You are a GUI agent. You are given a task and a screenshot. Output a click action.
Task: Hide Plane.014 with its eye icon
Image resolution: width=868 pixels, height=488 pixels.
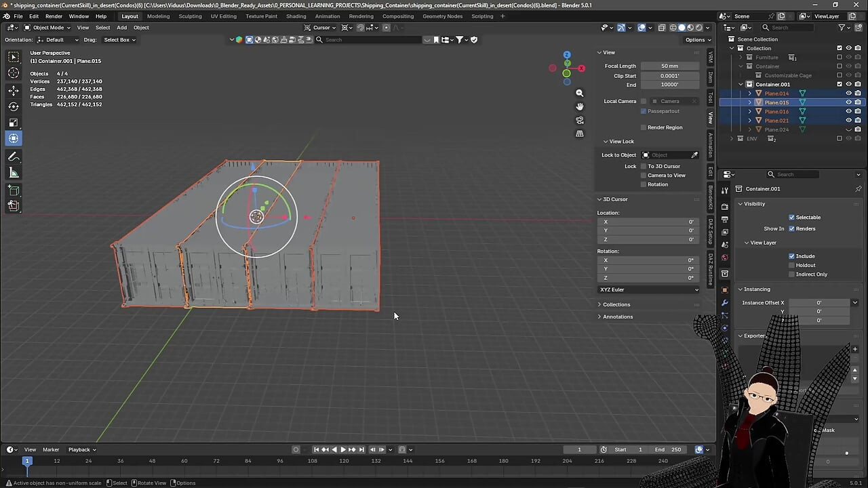pyautogui.click(x=848, y=94)
